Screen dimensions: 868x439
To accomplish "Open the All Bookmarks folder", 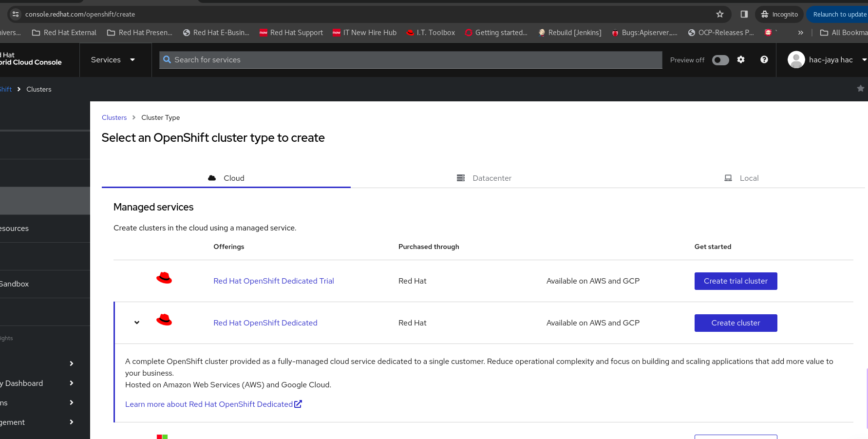I will [x=844, y=33].
